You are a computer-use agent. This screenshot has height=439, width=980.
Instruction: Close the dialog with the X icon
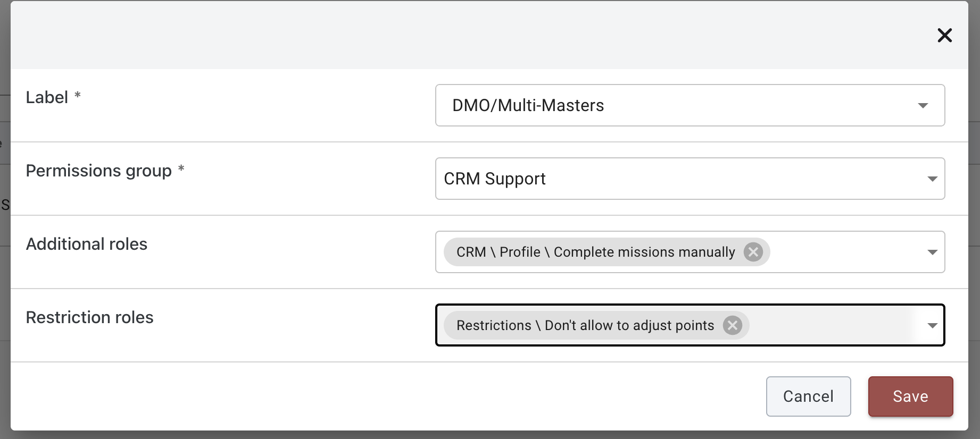click(944, 35)
